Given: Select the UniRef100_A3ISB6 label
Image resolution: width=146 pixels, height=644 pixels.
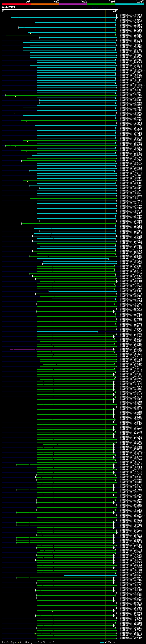Looking at the screenshot, I should coord(131,289).
